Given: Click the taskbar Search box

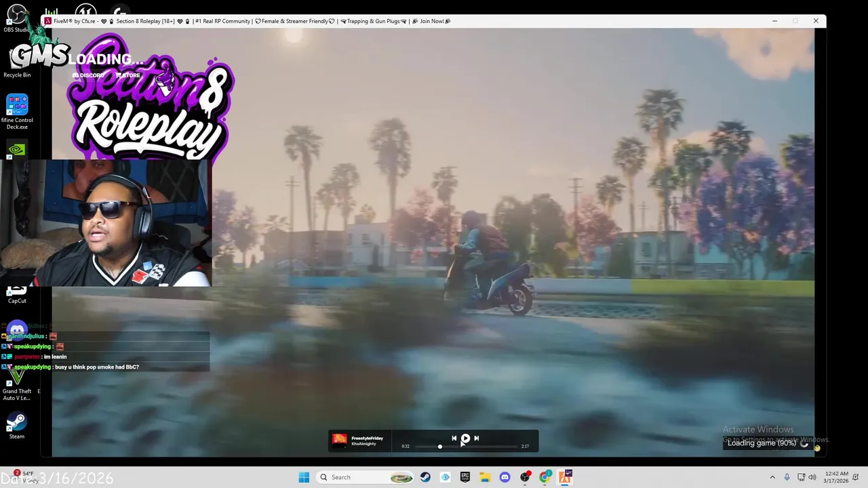Looking at the screenshot, I should 366,477.
